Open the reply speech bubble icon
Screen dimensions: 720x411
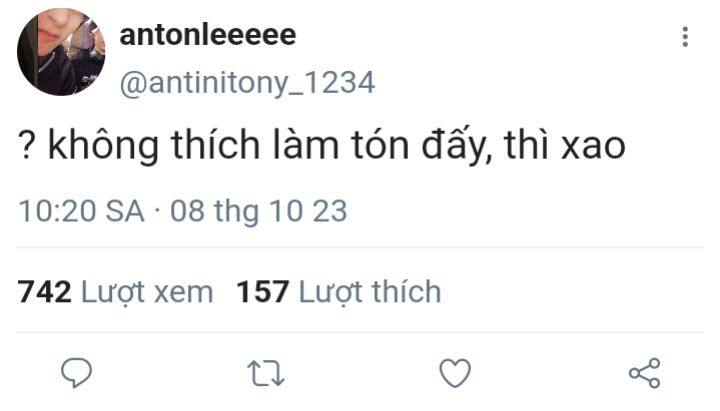tap(77, 372)
